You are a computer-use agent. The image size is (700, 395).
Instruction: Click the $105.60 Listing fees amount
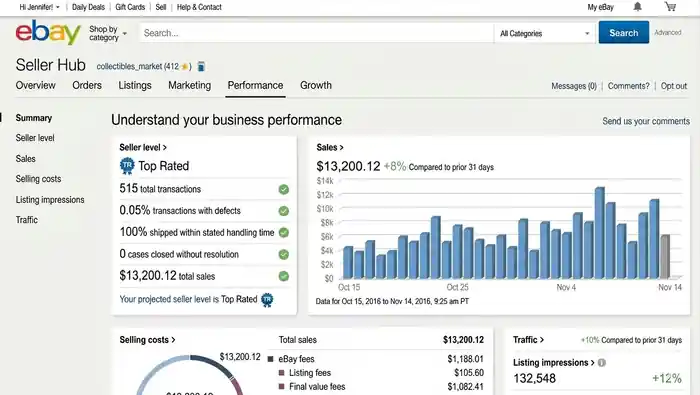[469, 373]
